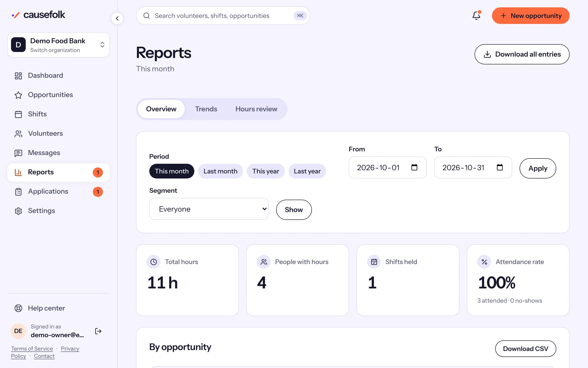Click the New opportunity button

point(531,16)
